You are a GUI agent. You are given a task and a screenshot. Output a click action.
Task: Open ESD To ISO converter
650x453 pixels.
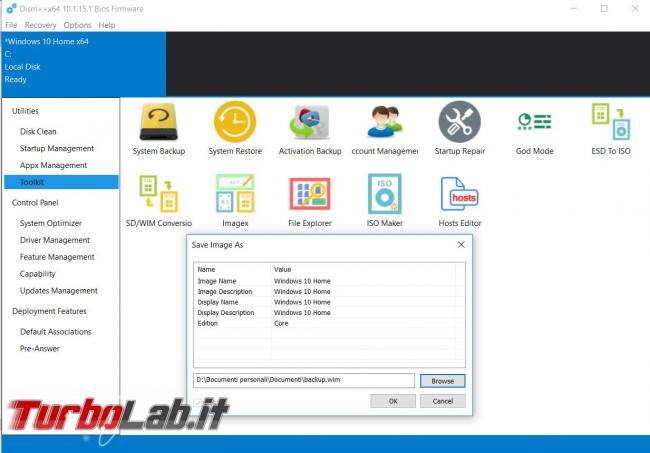point(611,128)
